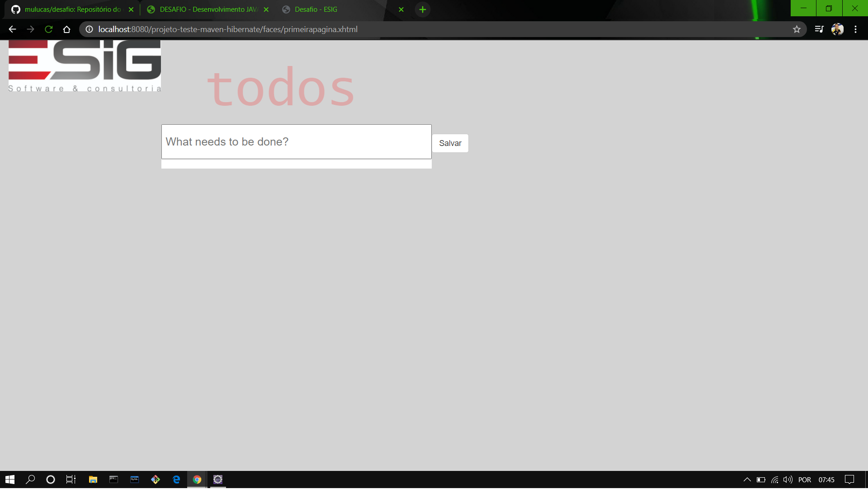
Task: Open the Chrome profile avatar
Action: click(x=838, y=29)
